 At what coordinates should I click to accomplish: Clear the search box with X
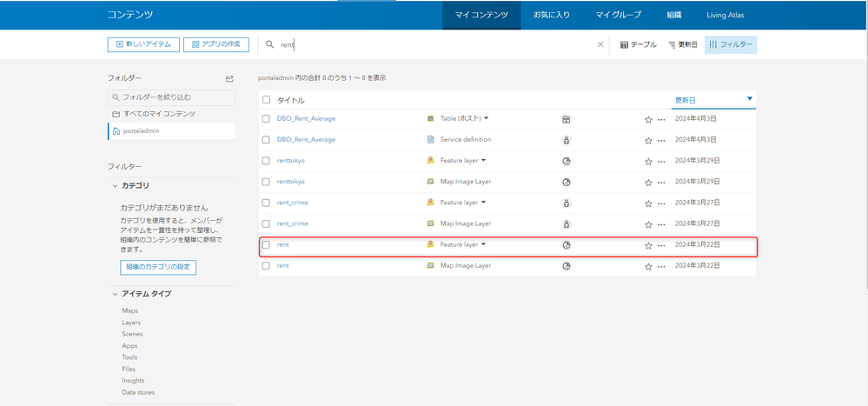coord(600,44)
